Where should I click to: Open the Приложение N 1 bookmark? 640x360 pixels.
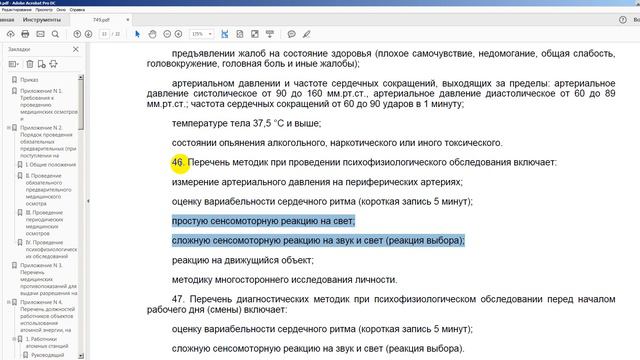tap(49, 105)
